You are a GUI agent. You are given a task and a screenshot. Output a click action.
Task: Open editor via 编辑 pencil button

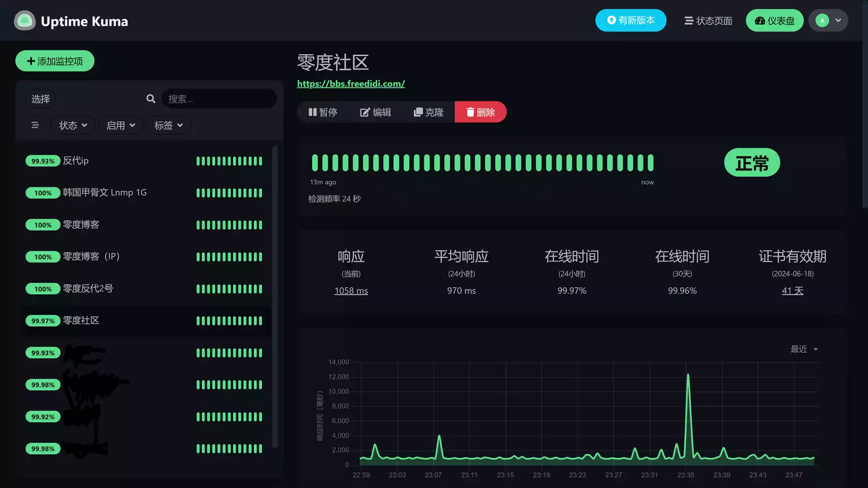point(376,112)
